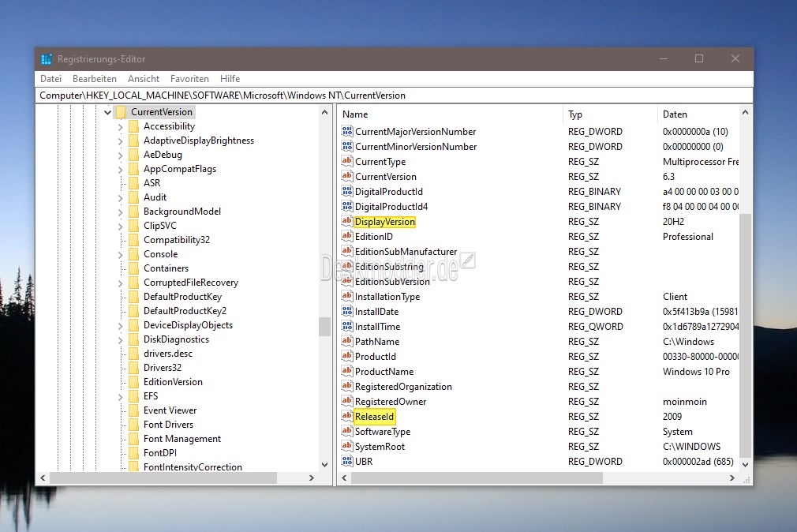Select the EditionSubManufacturer value

(x=406, y=251)
